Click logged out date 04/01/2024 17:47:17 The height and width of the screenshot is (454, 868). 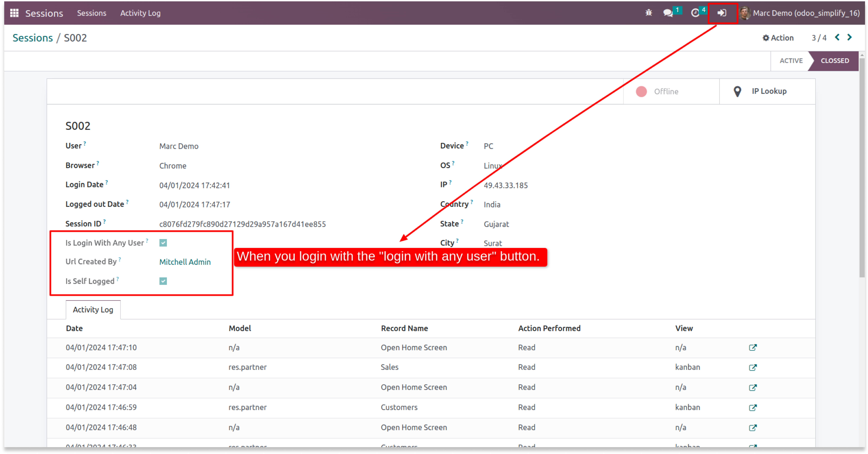coord(194,205)
